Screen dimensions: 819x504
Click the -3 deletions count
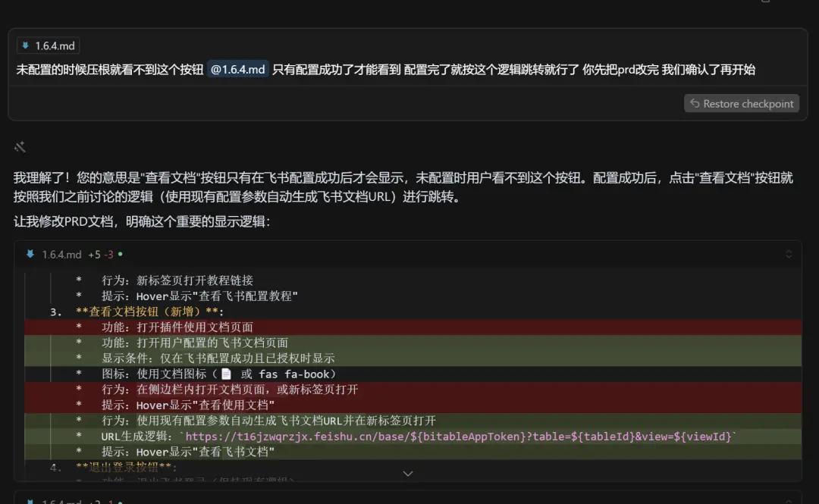pos(108,255)
